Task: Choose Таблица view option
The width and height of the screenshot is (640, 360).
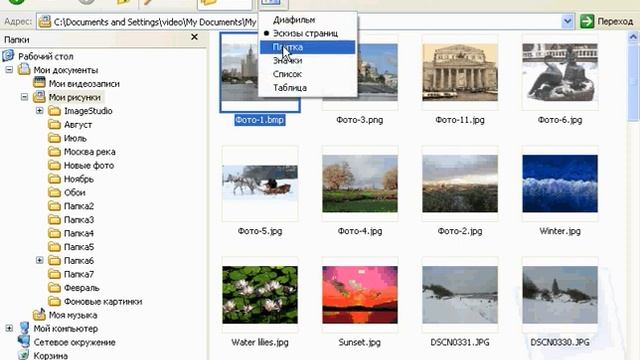Action: pyautogui.click(x=307, y=87)
